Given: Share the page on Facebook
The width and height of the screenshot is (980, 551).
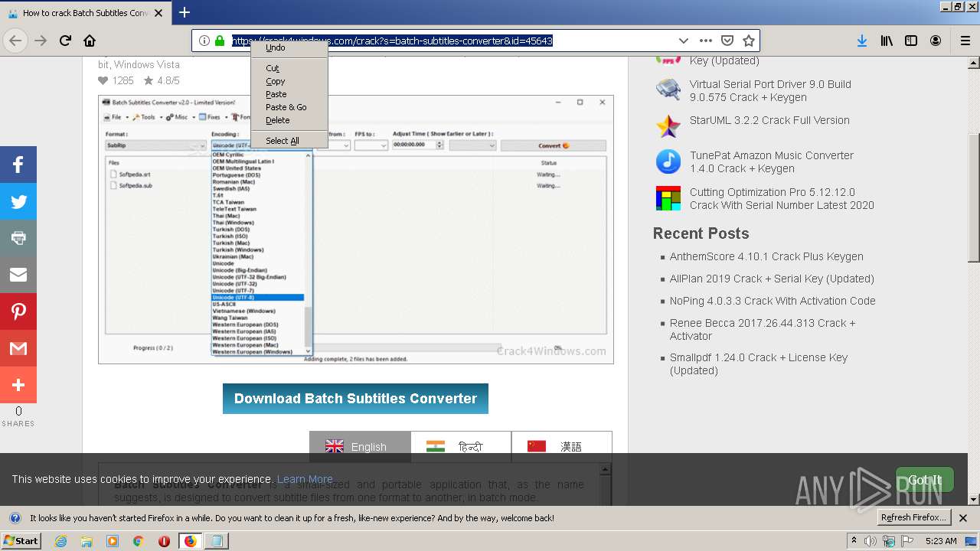Looking at the screenshot, I should point(18,165).
